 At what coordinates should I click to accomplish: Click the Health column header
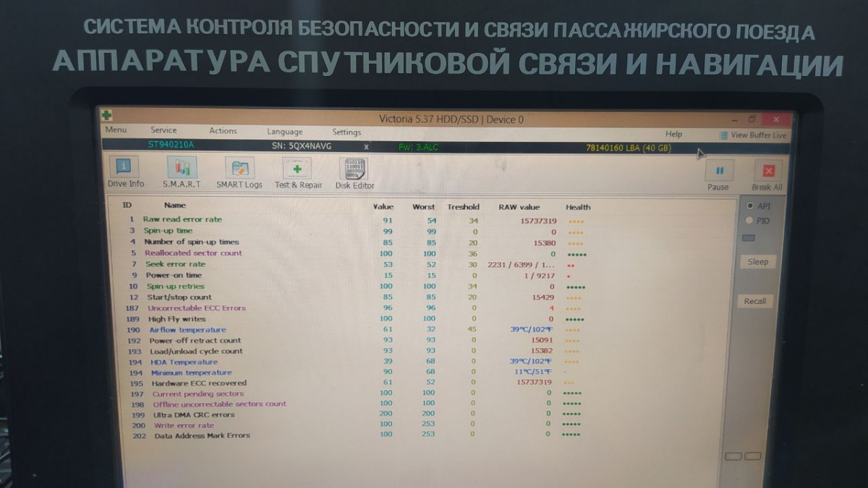click(578, 208)
